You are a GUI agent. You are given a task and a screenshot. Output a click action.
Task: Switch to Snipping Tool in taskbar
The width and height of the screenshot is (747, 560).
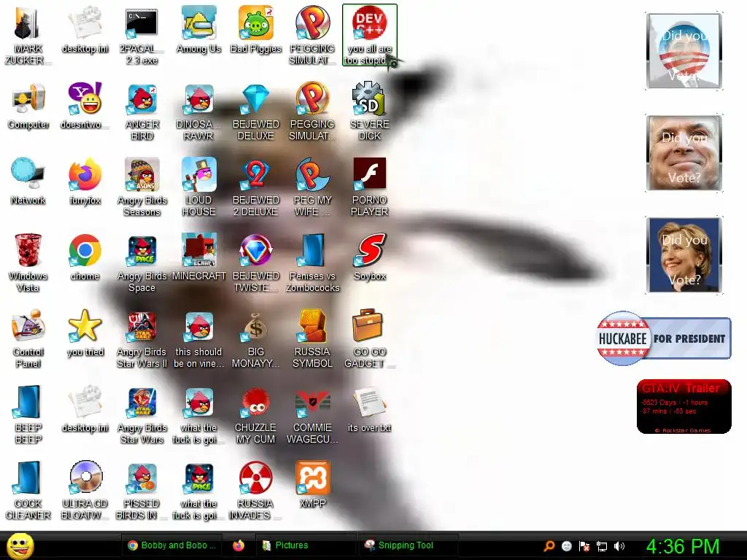[408, 545]
